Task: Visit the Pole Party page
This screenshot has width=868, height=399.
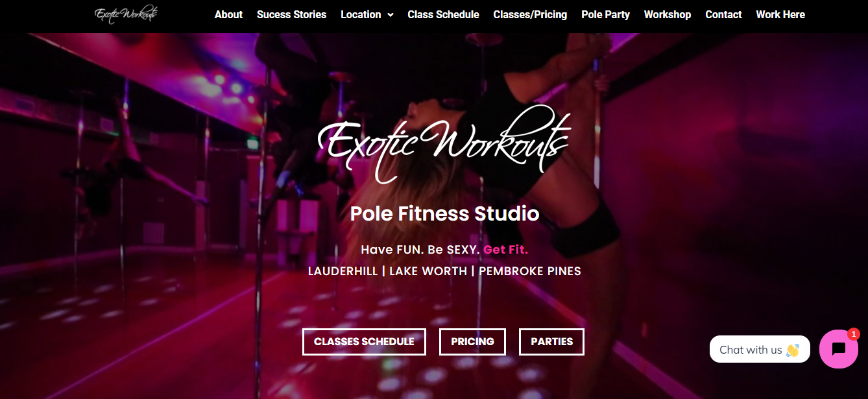Action: click(605, 14)
